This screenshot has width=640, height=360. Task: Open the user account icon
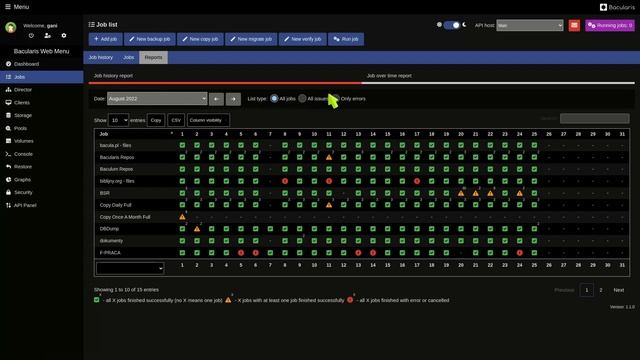point(47,36)
